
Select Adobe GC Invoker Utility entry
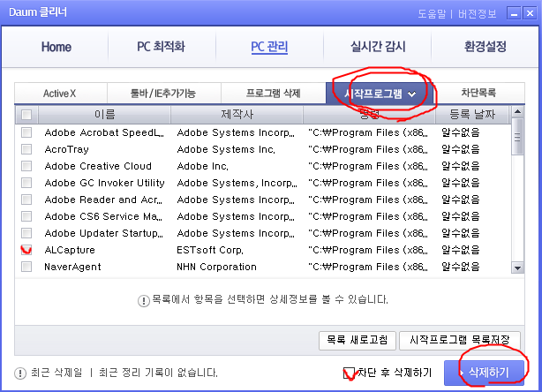104,183
